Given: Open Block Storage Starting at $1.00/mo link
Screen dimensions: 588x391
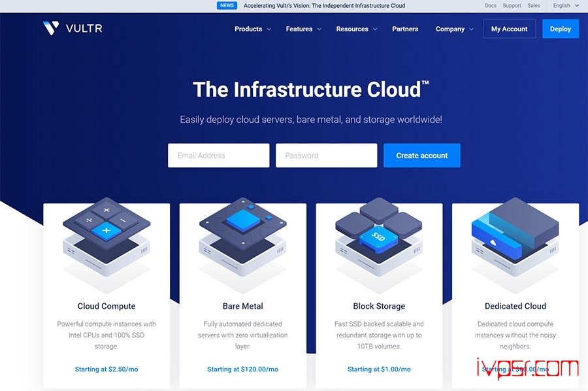Looking at the screenshot, I should point(379,369).
